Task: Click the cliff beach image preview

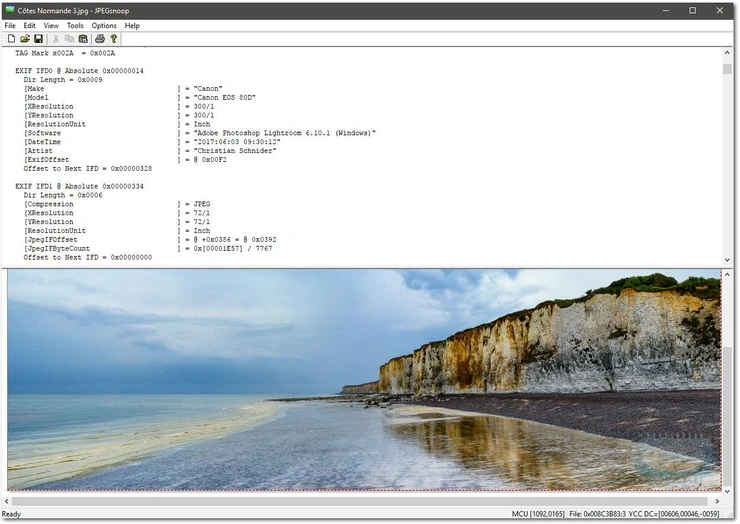Action: (x=364, y=380)
